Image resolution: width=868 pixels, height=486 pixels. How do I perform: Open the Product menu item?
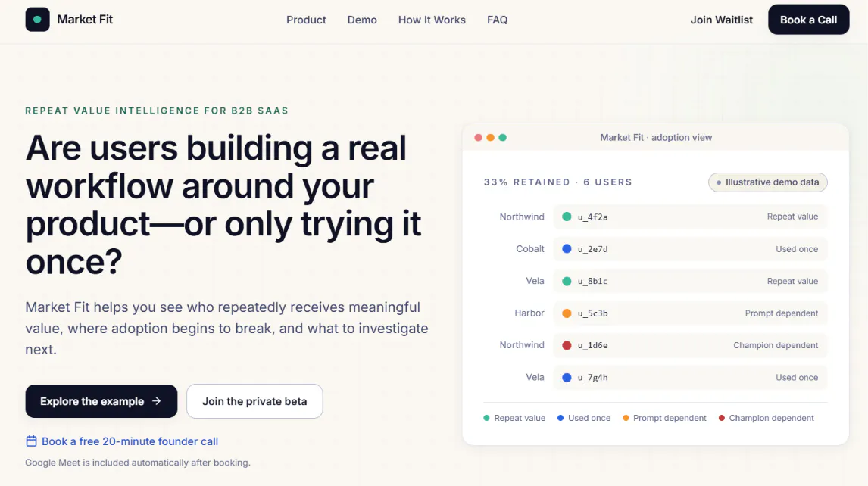(x=306, y=20)
